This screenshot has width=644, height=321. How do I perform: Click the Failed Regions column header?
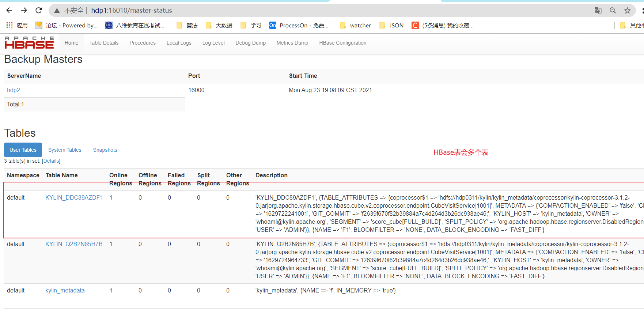(x=179, y=179)
